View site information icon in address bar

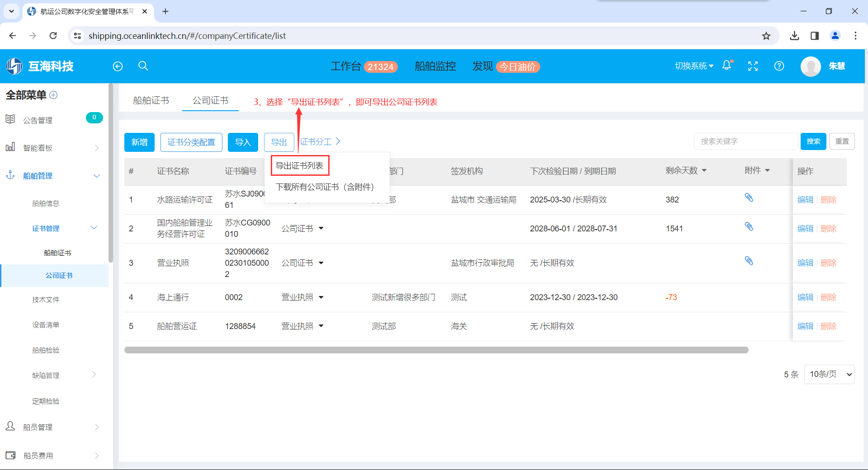[77, 36]
